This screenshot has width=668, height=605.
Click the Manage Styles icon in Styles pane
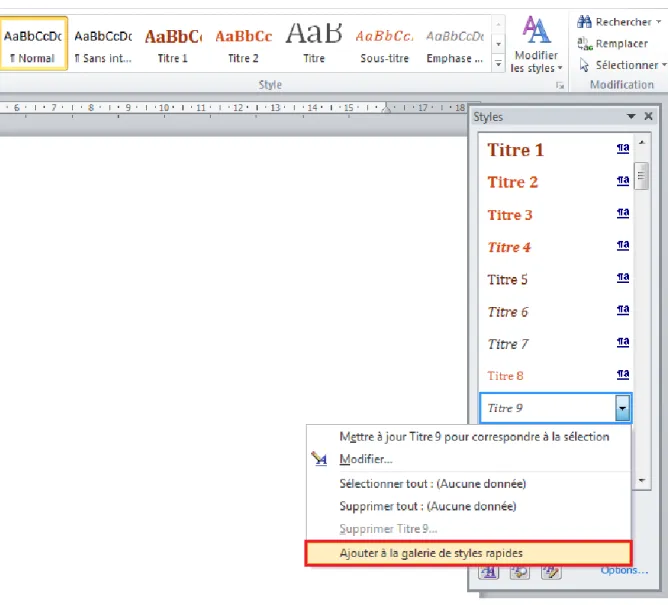(x=551, y=573)
